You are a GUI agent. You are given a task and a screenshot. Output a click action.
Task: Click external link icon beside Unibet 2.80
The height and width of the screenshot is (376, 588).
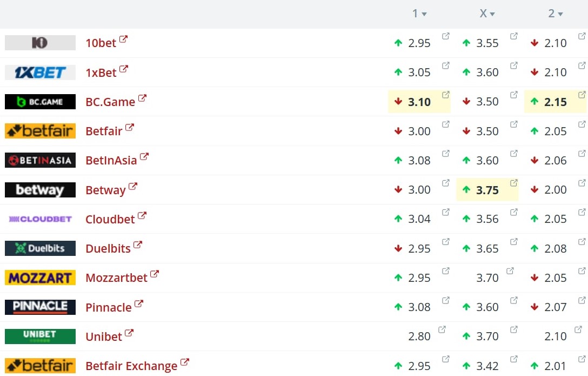point(442,329)
